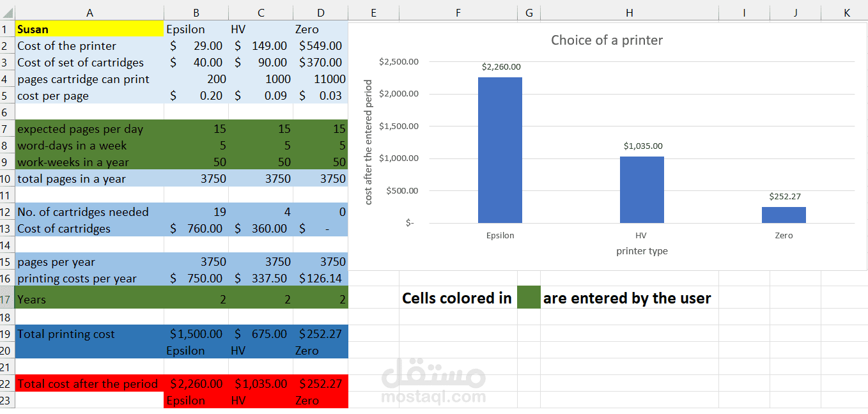Select column A header
The height and width of the screenshot is (414, 868).
(x=89, y=13)
